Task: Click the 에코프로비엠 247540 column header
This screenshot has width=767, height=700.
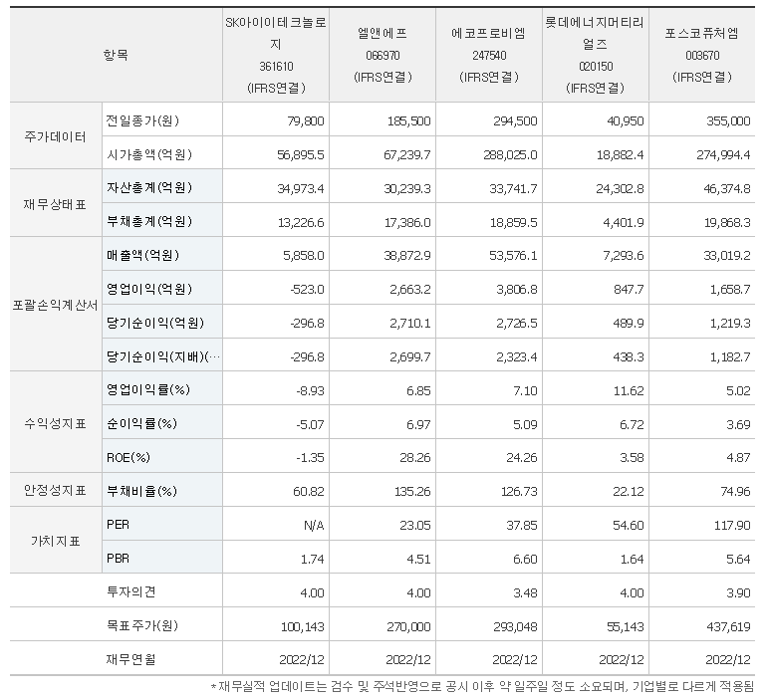Action: [x=489, y=55]
